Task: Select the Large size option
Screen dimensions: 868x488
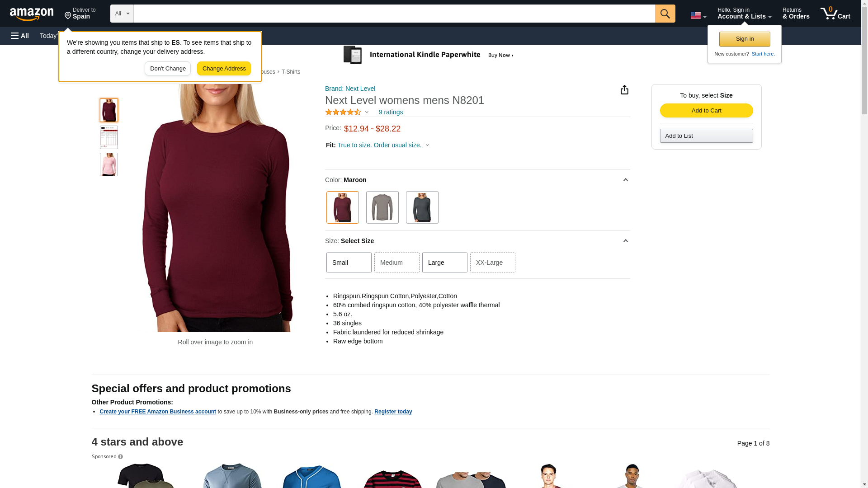Action: 445,263
